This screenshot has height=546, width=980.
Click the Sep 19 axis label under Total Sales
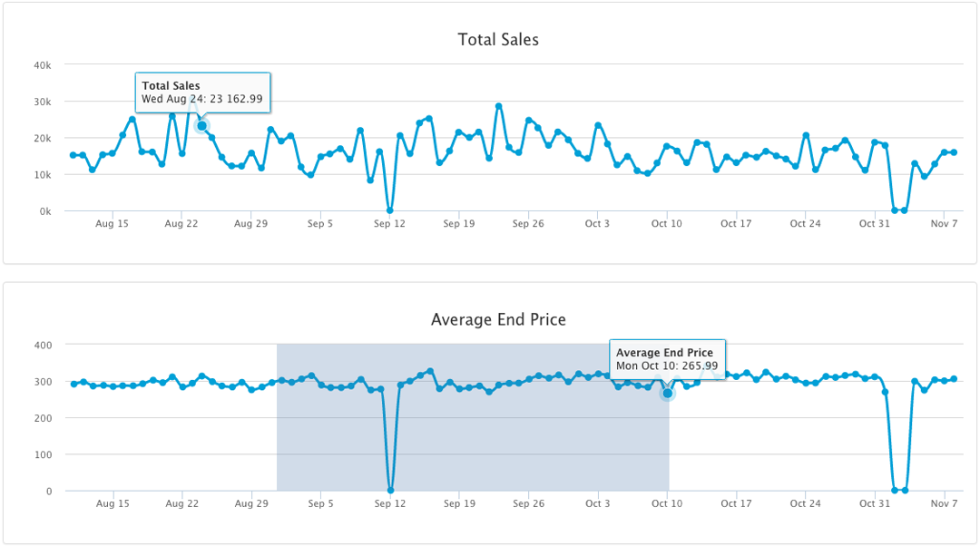(x=458, y=223)
